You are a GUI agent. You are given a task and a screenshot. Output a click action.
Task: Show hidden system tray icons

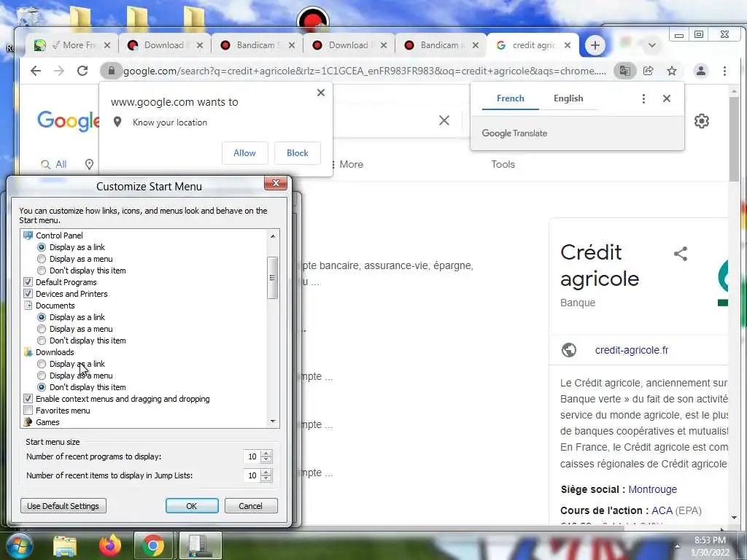tap(677, 546)
